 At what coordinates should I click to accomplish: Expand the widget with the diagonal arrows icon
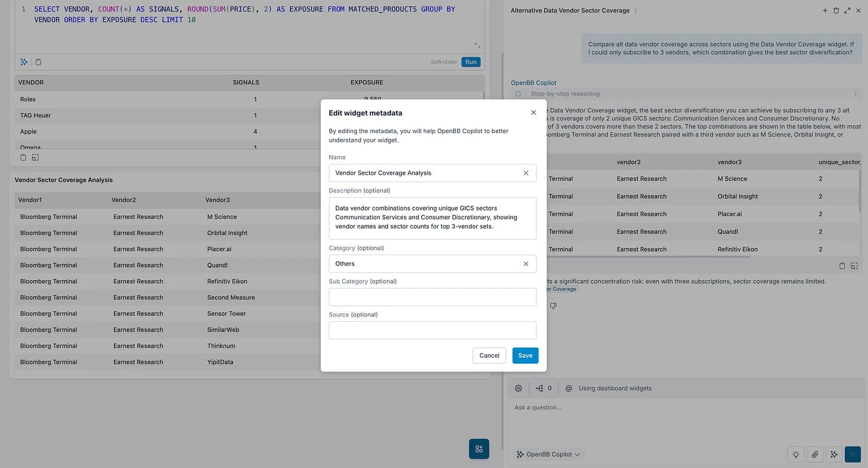point(848,10)
